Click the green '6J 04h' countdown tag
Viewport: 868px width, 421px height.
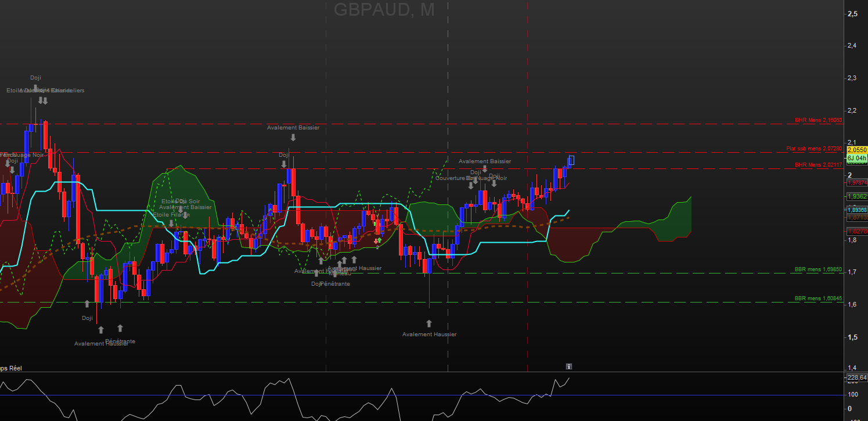856,158
